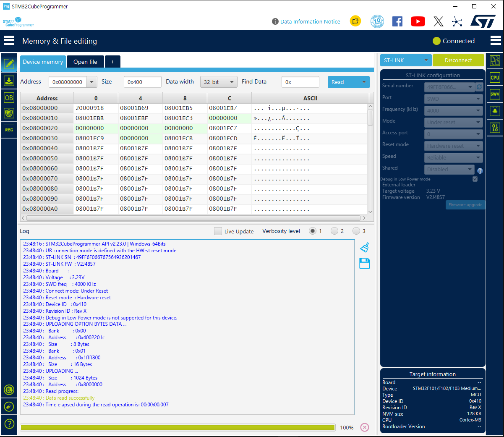This screenshot has height=437, width=504.
Task: Open the CPU panel icon on right
Action: [x=495, y=78]
